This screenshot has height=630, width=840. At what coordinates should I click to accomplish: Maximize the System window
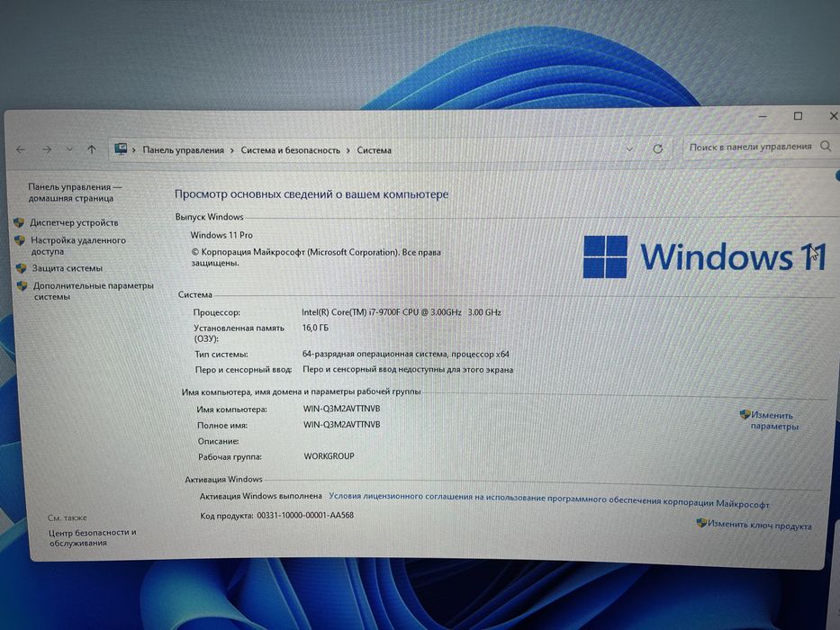click(798, 116)
